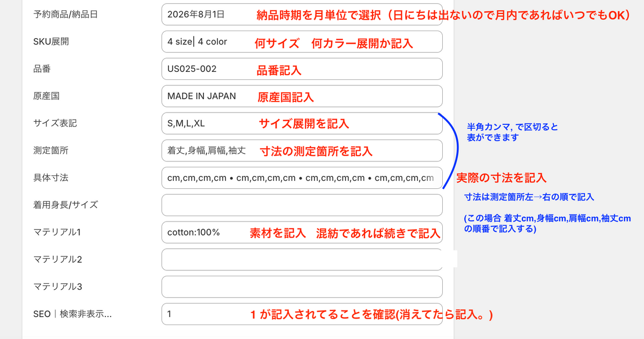Click the マテリアル1 label
Image resolution: width=644 pixels, height=339 pixels.
57,232
